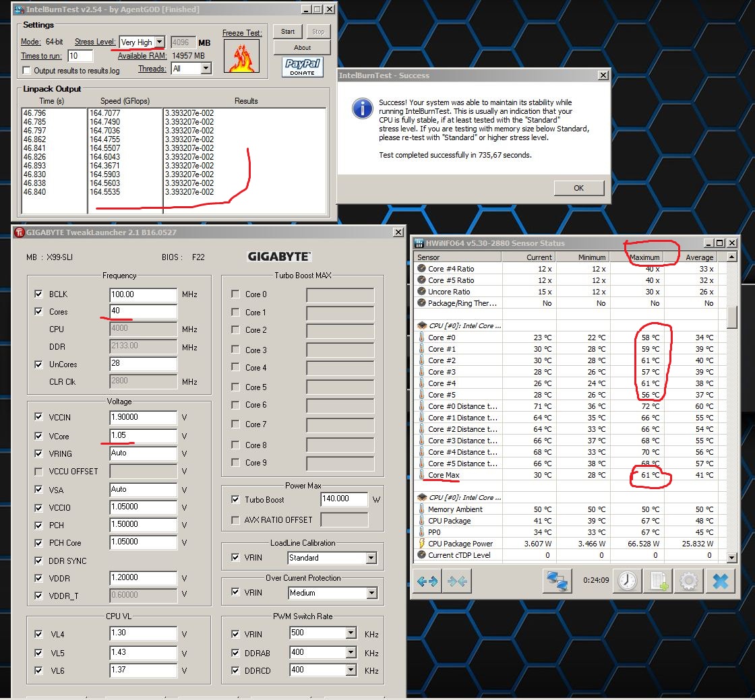Click the HWiNFO scrollbar down arrow
The width and height of the screenshot is (755, 700).
[732, 558]
